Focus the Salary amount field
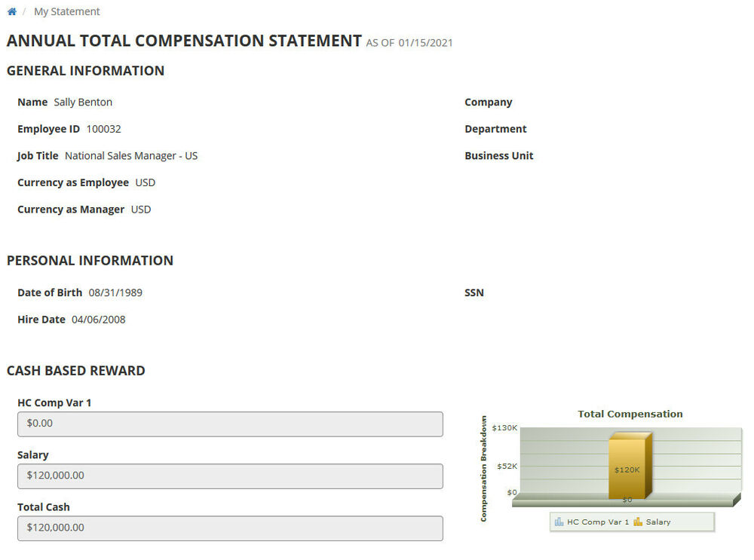 click(x=230, y=476)
